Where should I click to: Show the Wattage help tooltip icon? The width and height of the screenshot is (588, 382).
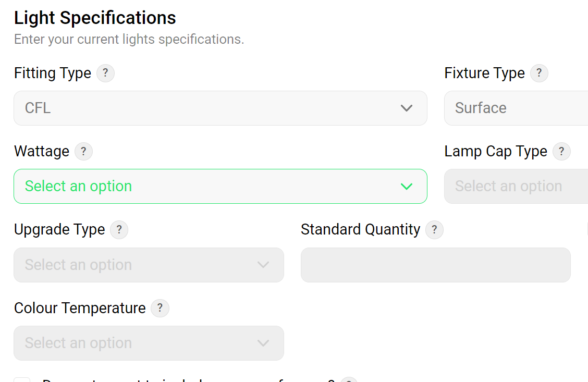[83, 152]
